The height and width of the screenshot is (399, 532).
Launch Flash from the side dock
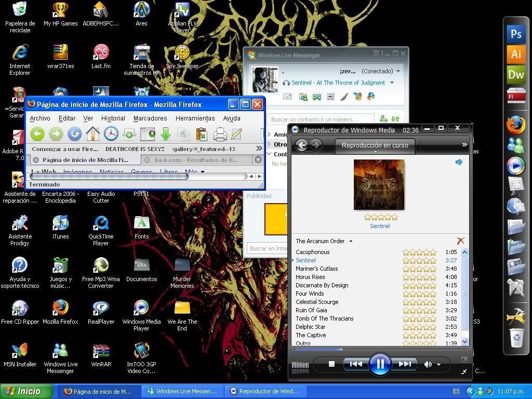(516, 96)
